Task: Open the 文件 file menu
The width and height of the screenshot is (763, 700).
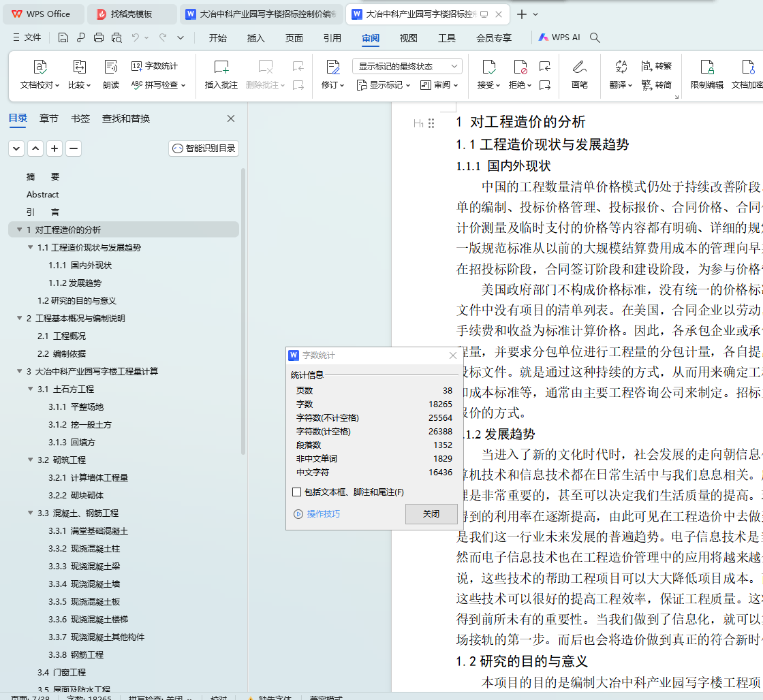Action: click(x=27, y=37)
